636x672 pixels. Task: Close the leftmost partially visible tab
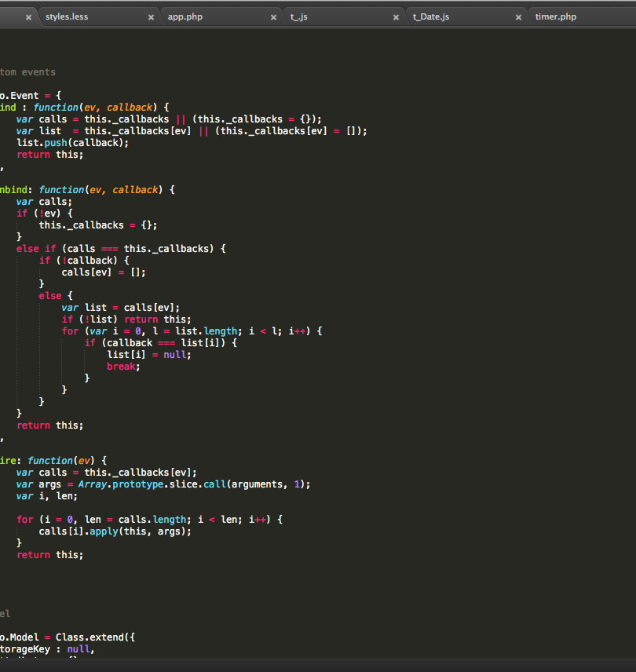coord(28,16)
